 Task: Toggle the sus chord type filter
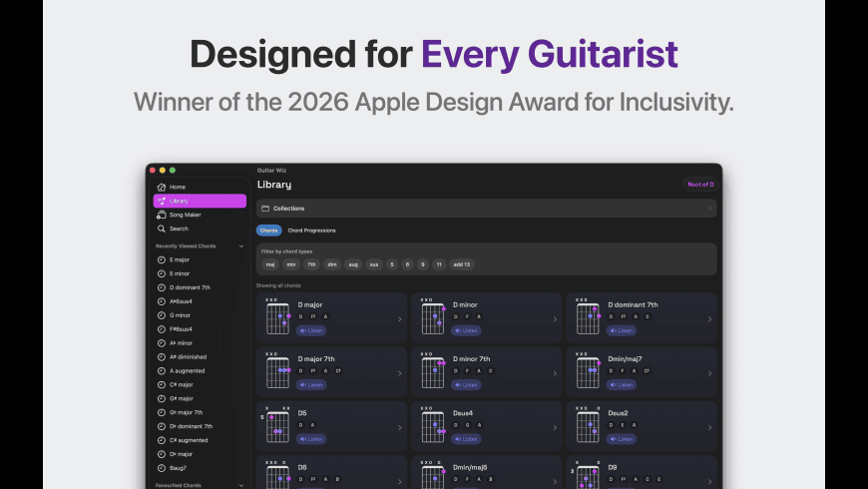374,264
